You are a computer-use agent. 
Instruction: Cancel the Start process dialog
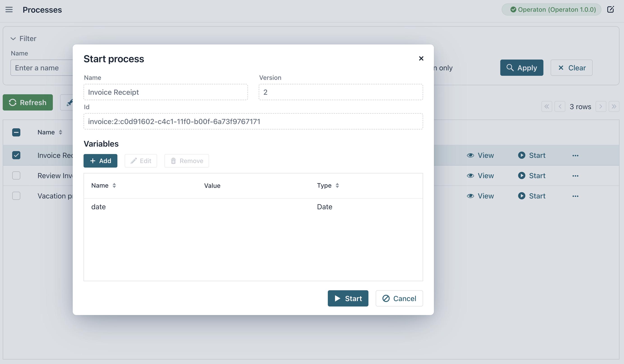pyautogui.click(x=399, y=298)
